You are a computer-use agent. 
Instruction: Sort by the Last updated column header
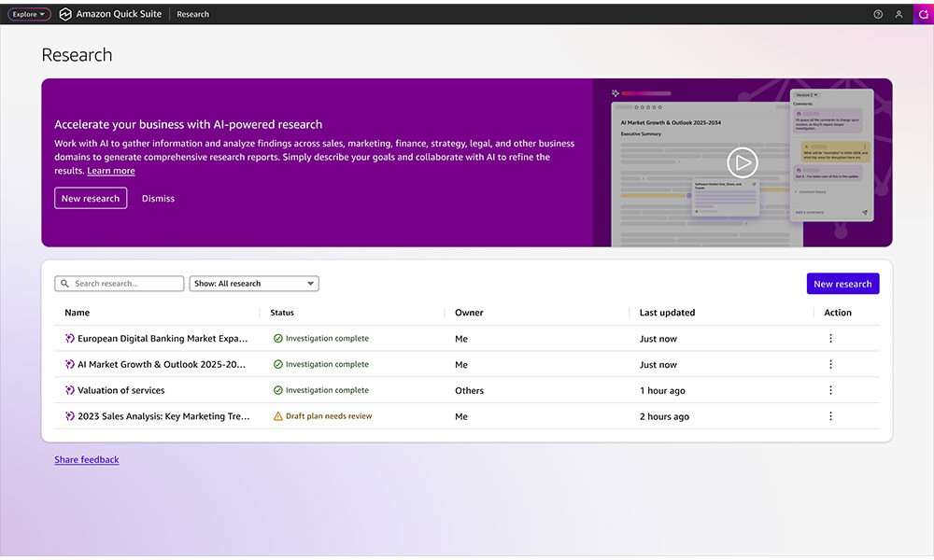click(x=667, y=313)
